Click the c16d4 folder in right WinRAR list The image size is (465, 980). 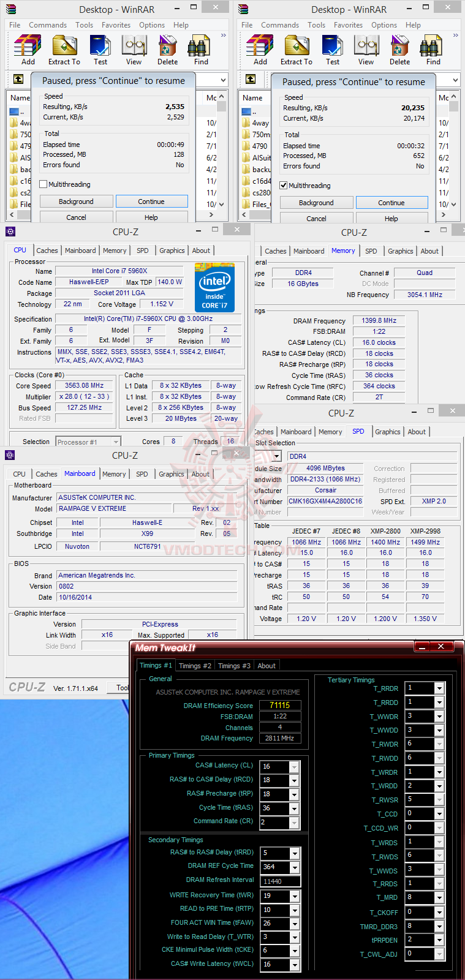click(257, 181)
